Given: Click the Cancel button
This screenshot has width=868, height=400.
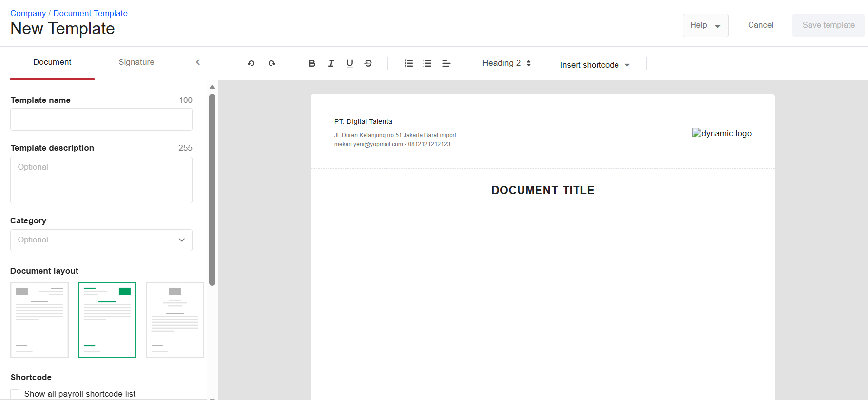Looking at the screenshot, I should [x=760, y=25].
